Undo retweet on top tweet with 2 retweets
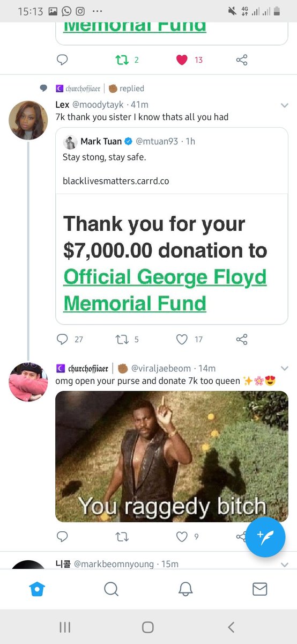Viewport: 297px width, 644px height. [x=121, y=60]
